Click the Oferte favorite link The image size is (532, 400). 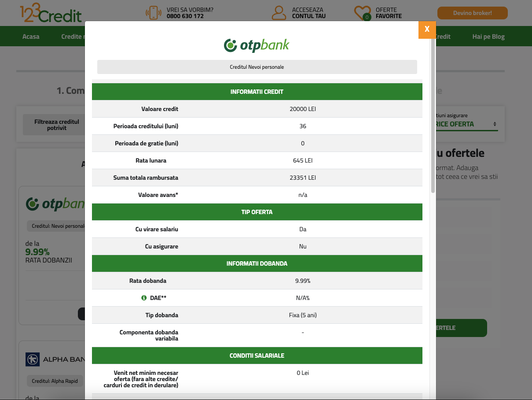point(389,13)
